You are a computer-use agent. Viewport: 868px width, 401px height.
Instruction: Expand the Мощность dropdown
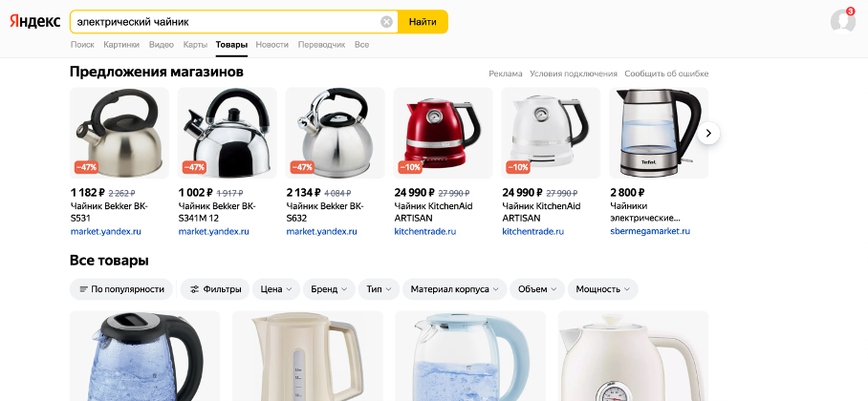(603, 289)
